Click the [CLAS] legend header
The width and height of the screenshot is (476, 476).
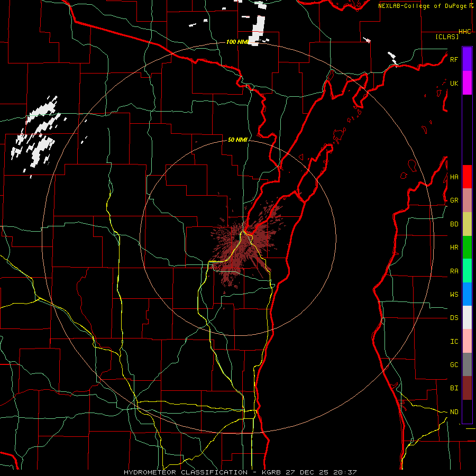tap(447, 36)
